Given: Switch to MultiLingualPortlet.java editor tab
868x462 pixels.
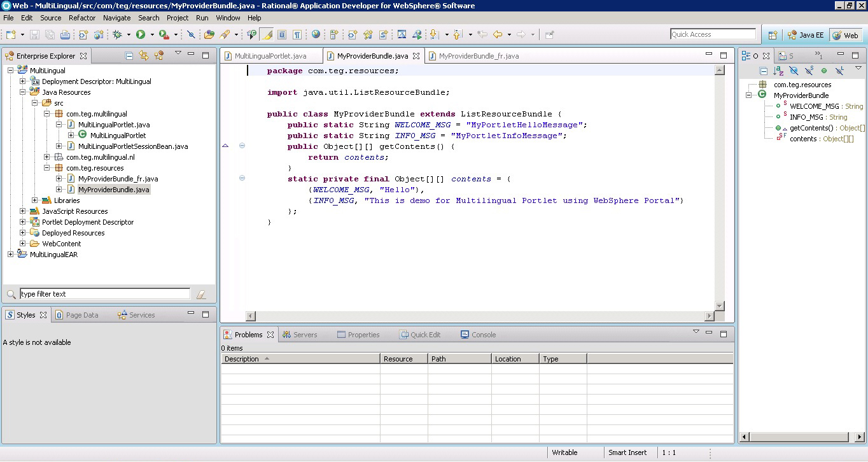Looking at the screenshot, I should pos(270,56).
